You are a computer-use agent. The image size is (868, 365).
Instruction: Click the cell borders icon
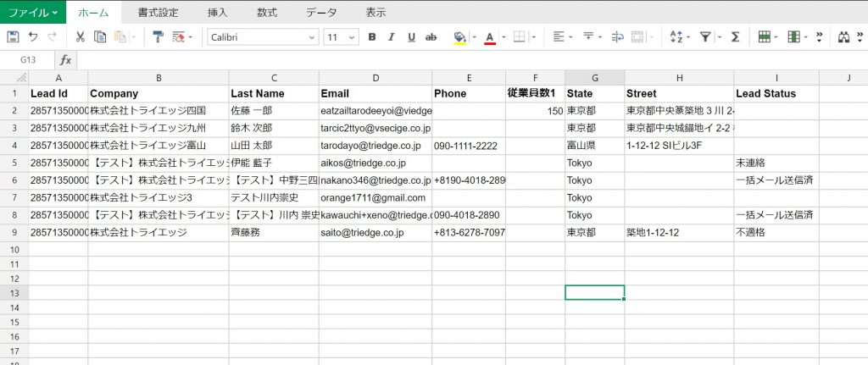[520, 37]
